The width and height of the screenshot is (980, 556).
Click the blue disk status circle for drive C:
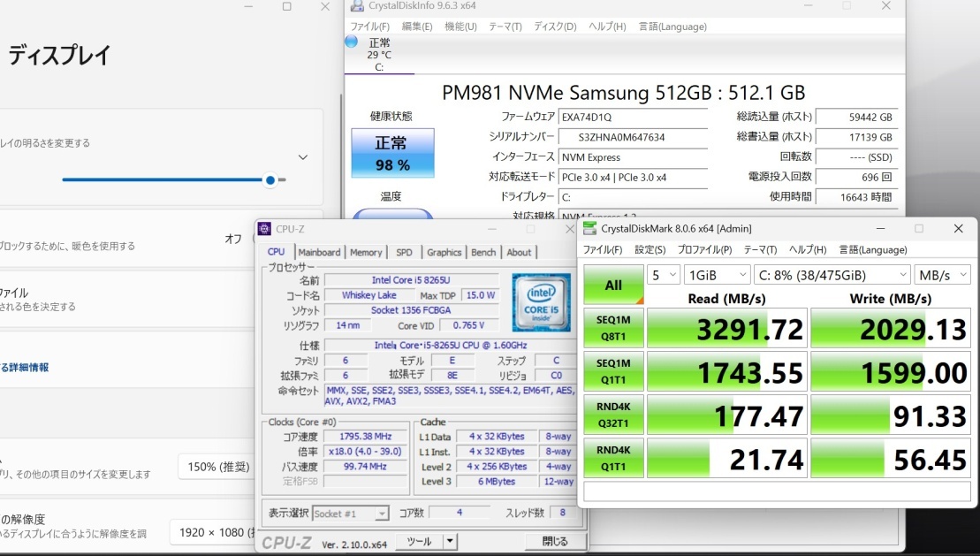pyautogui.click(x=351, y=42)
